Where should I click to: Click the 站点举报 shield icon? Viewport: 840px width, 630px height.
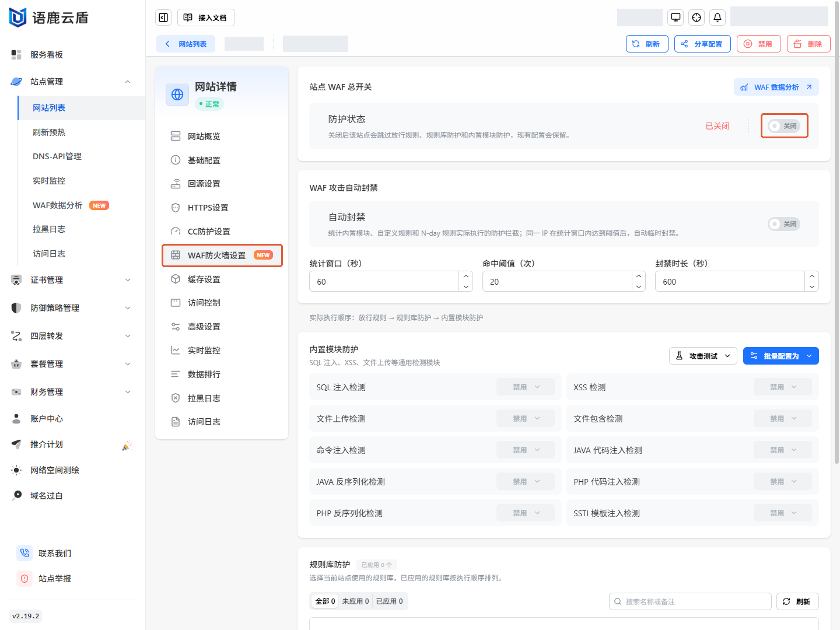click(24, 579)
